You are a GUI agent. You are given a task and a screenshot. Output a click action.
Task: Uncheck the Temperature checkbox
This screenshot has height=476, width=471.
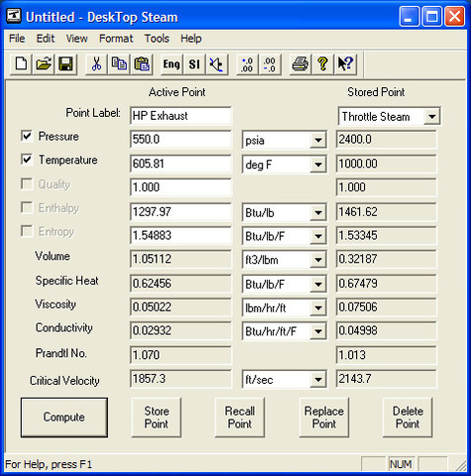pyautogui.click(x=27, y=160)
